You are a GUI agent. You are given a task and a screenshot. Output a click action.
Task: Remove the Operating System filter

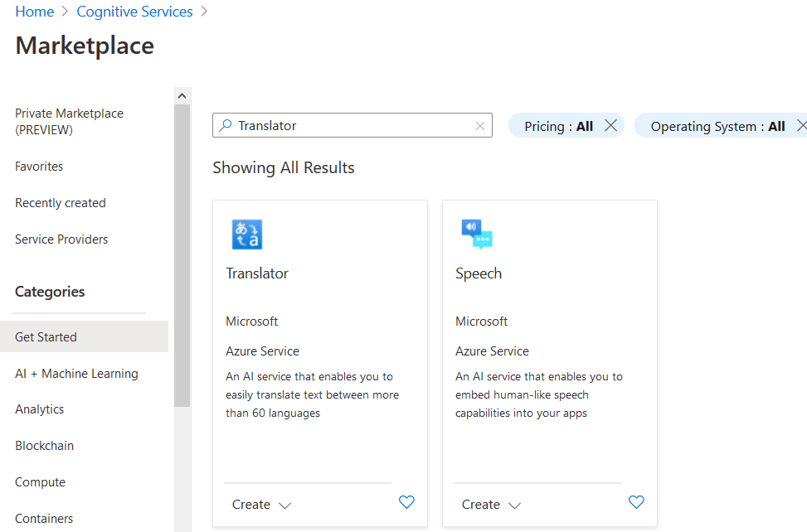pos(800,126)
